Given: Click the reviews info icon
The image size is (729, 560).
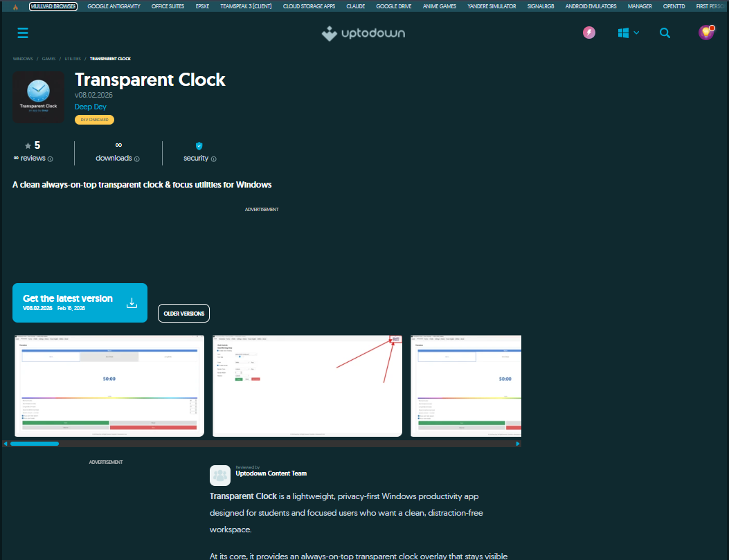Looking at the screenshot, I should [x=51, y=159].
